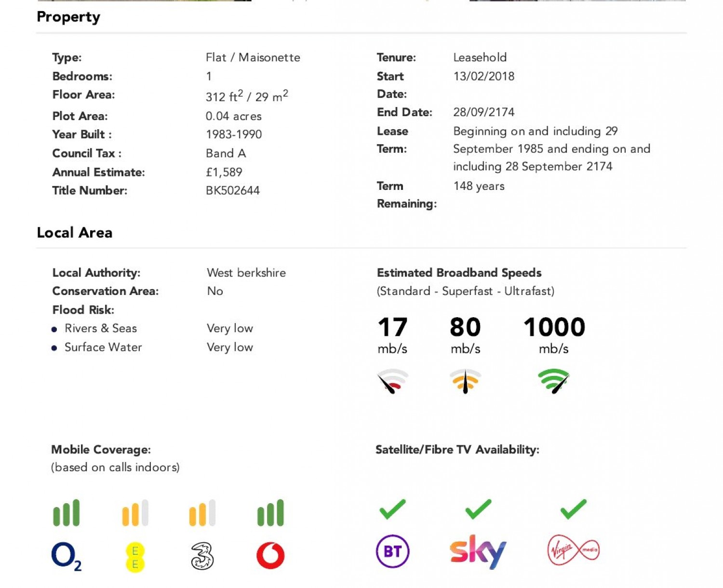Click the Three network logo
Screen dimensions: 723x588
(202, 556)
